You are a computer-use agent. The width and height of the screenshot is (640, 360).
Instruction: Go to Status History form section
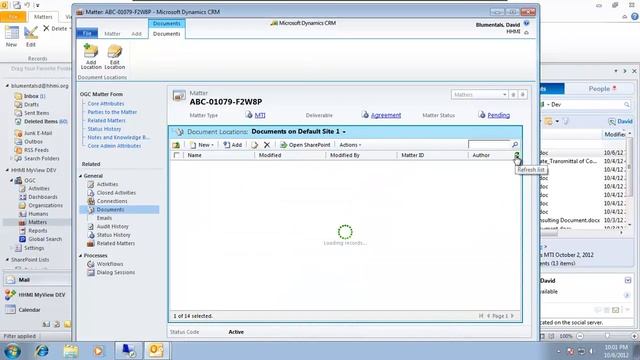click(104, 129)
